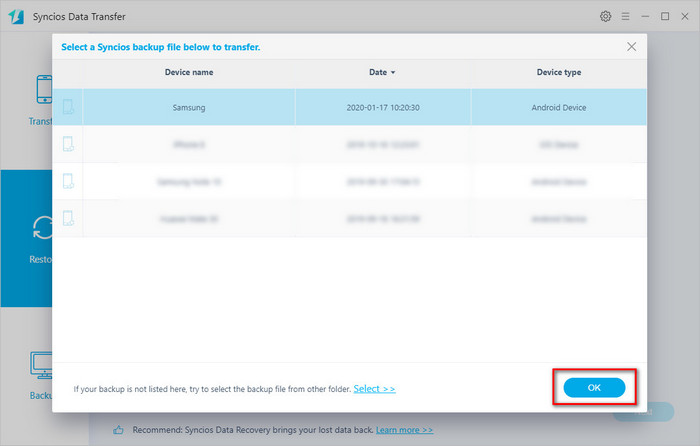Click the Device type column header
Screen dimensions: 700x446
pyautogui.click(x=559, y=72)
